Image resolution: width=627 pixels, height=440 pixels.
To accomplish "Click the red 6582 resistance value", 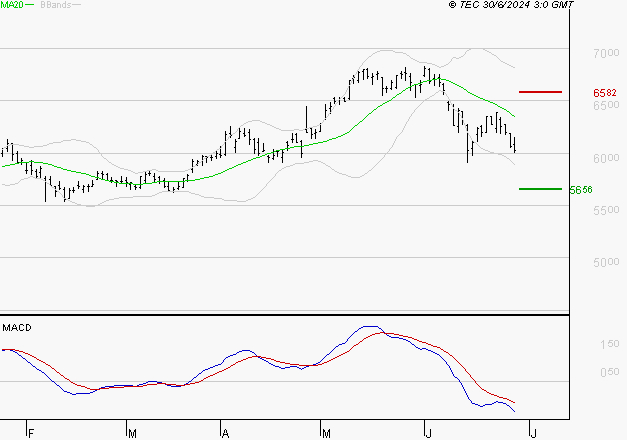I will 605,93.
